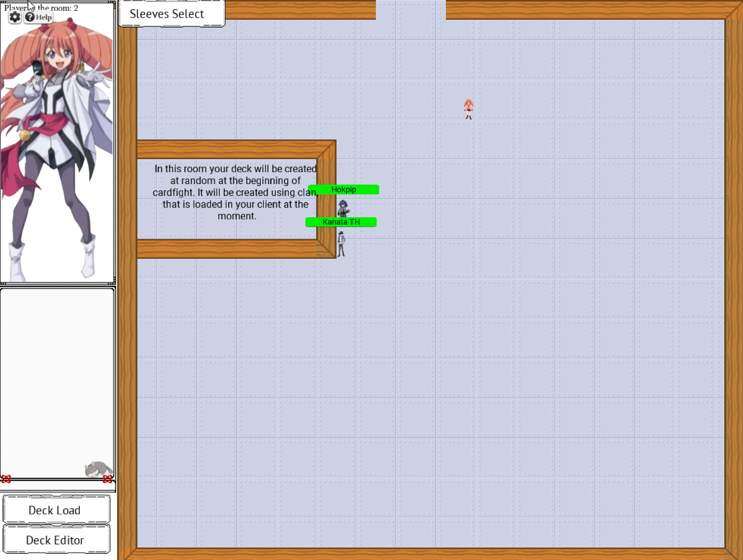Click the doorway opening in the top wall
Image resolution: width=743 pixels, height=560 pixels.
(411, 10)
